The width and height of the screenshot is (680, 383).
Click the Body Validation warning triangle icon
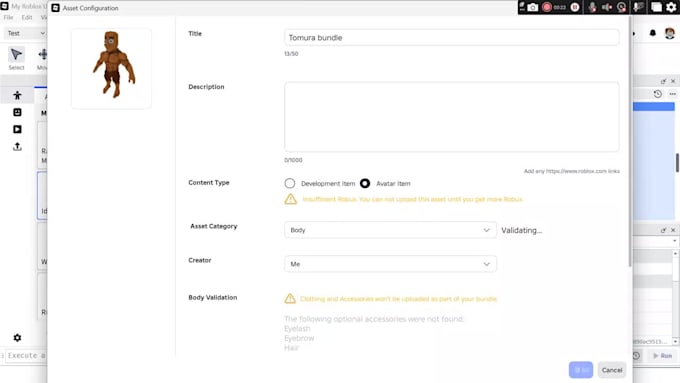pos(290,298)
